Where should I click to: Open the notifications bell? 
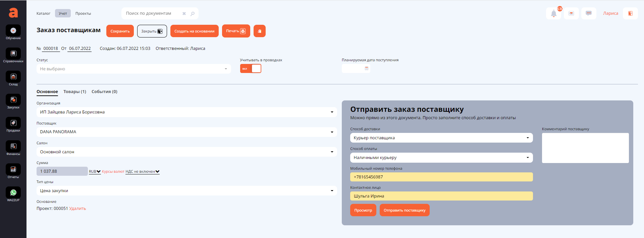point(553,13)
